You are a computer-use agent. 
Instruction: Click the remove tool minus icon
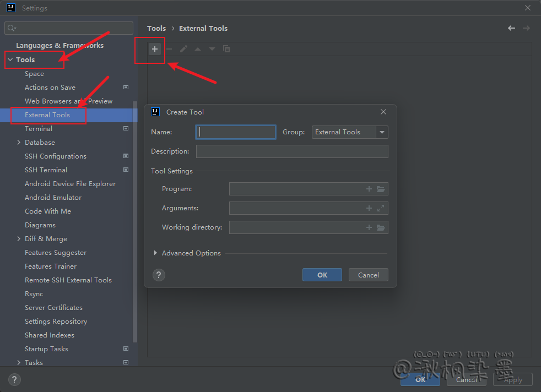click(x=169, y=49)
